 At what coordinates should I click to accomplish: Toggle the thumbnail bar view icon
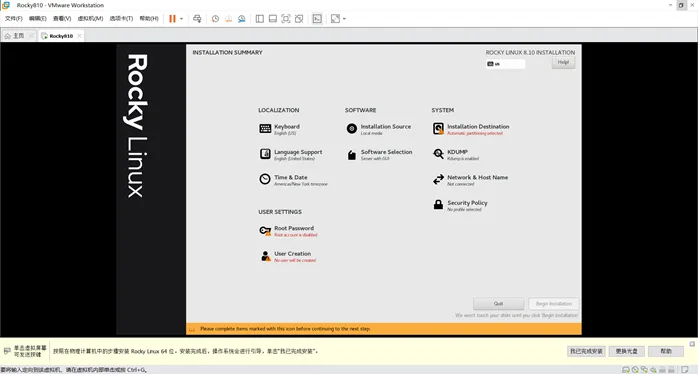coord(273,19)
